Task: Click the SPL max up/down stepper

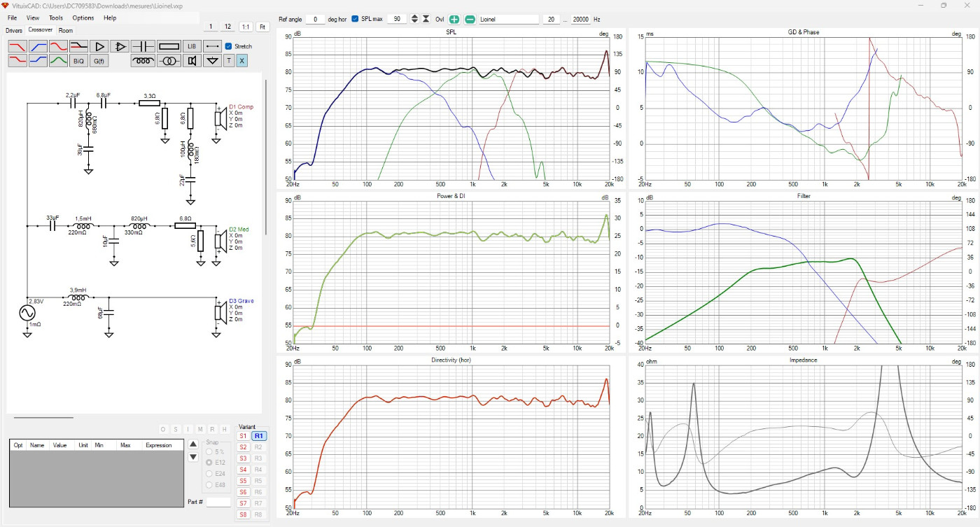Action: tap(414, 19)
